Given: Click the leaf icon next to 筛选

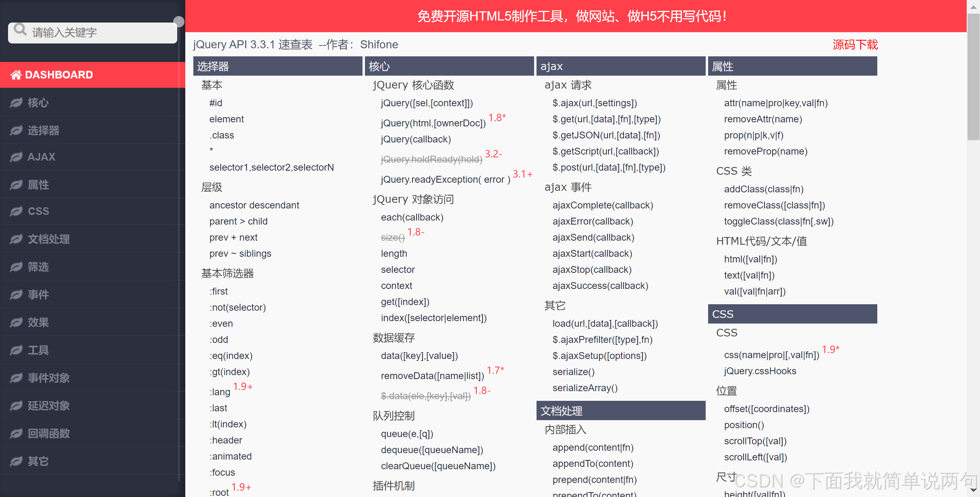Looking at the screenshot, I should [x=16, y=267].
